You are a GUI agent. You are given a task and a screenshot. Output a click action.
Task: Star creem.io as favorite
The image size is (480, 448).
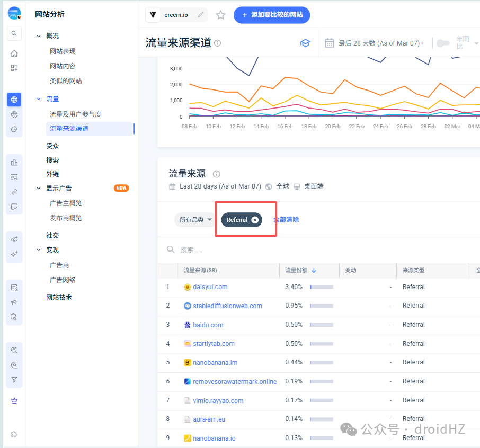(x=220, y=15)
